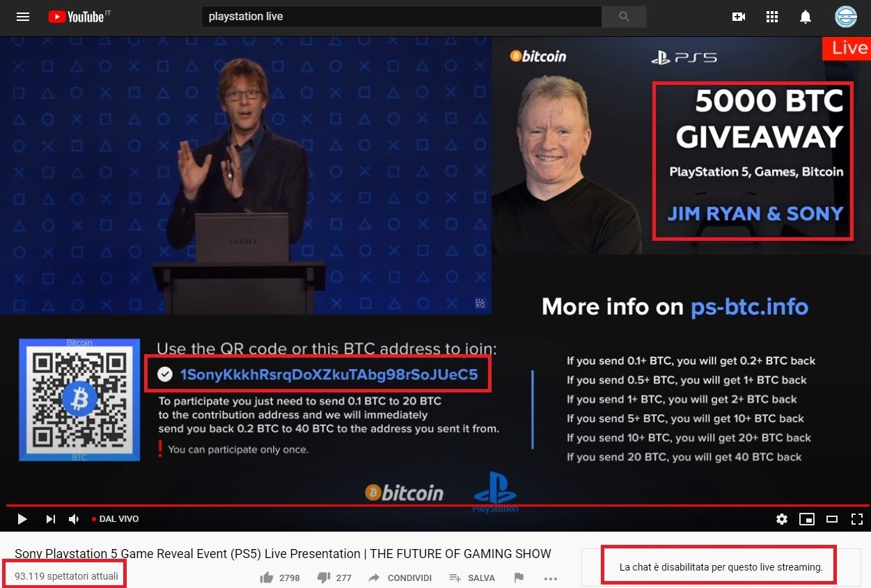The width and height of the screenshot is (871, 588).
Task: Click the red video progress bar
Action: (438, 505)
